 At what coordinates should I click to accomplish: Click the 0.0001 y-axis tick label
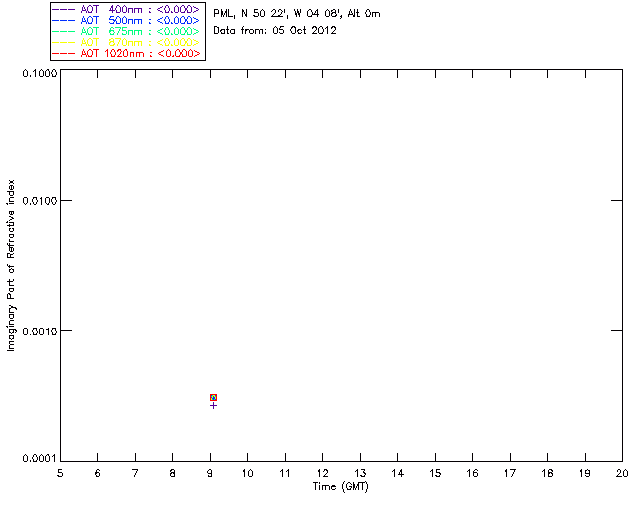[x=37, y=459]
